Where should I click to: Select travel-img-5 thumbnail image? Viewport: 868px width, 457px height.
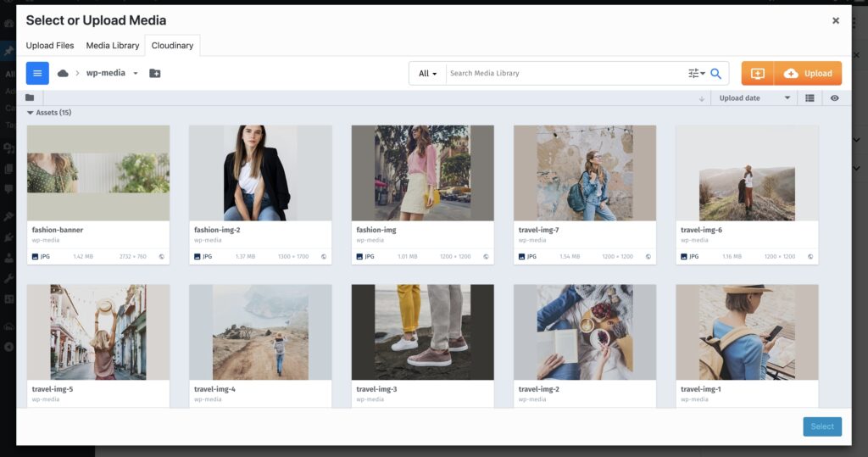coord(98,332)
